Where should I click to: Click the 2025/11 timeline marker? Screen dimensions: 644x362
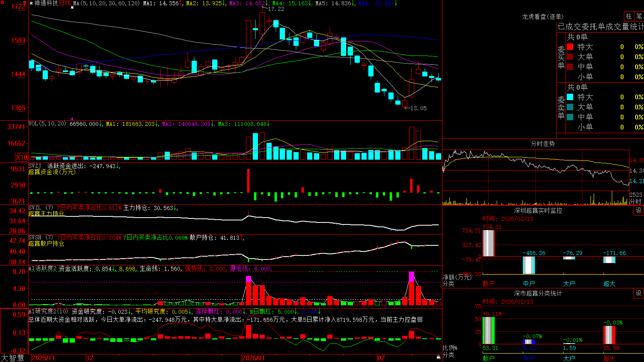tap(43, 358)
